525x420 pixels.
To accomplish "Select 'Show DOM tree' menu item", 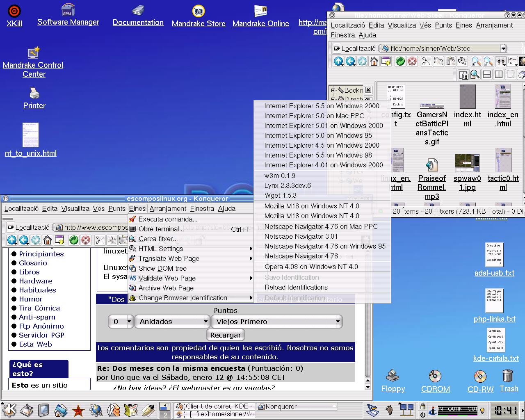I will click(191, 268).
